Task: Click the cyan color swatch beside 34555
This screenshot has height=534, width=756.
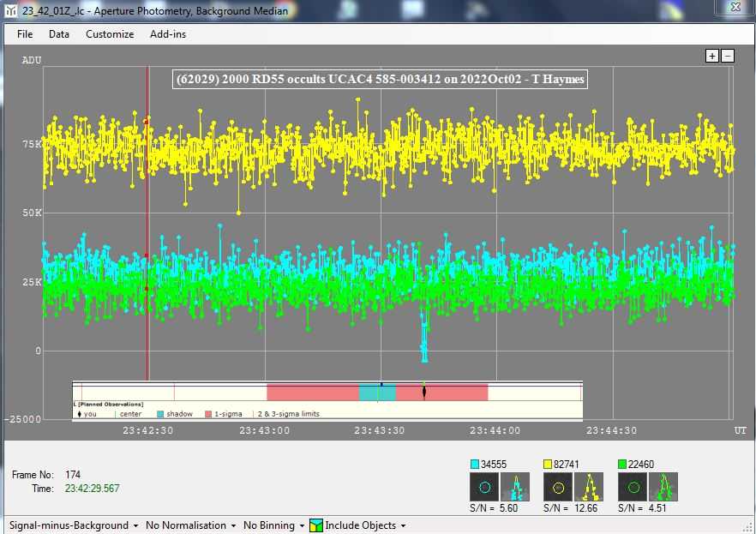Action: [477, 465]
